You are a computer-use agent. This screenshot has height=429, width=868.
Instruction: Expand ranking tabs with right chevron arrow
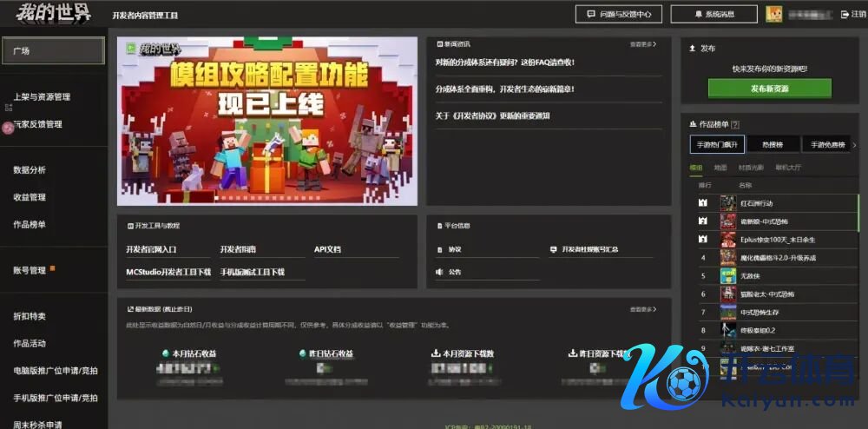[x=854, y=145]
